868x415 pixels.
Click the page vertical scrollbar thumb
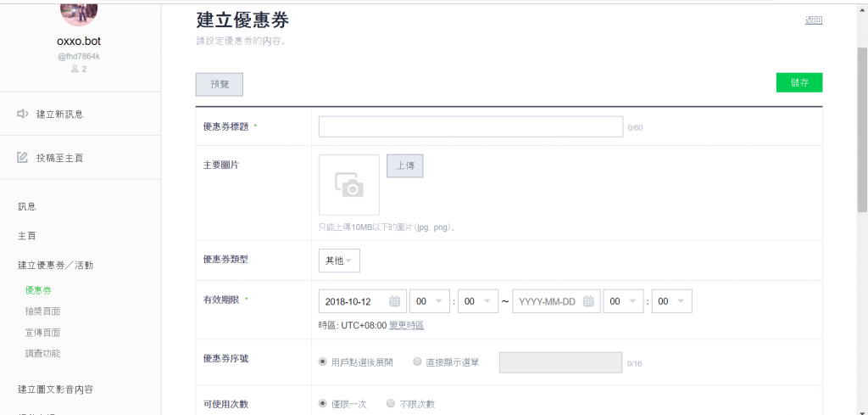[862, 129]
